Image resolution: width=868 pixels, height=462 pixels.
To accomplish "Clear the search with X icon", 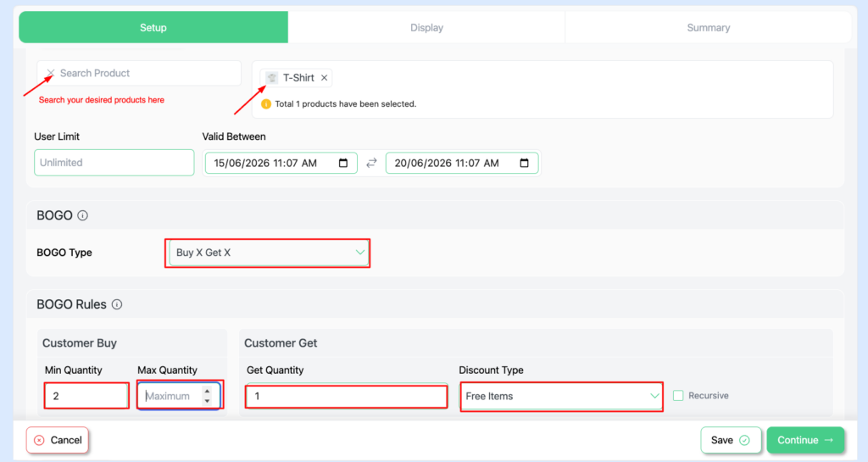I will [x=50, y=73].
